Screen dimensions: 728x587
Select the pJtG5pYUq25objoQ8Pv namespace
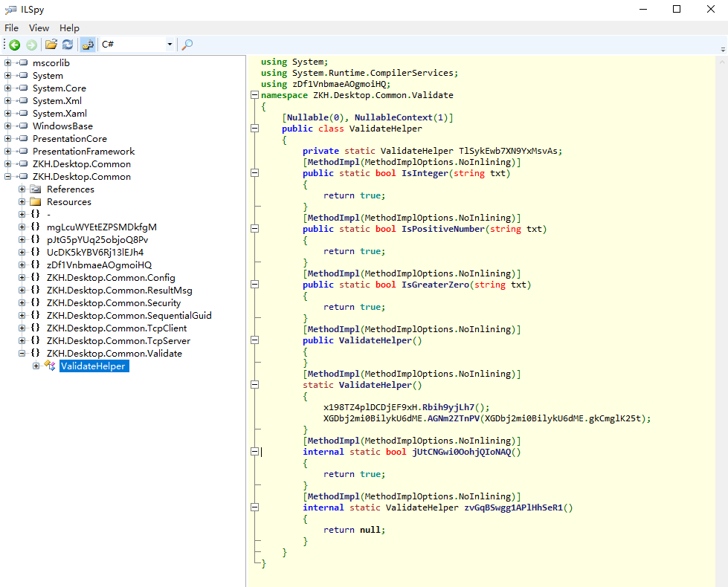pos(97,239)
